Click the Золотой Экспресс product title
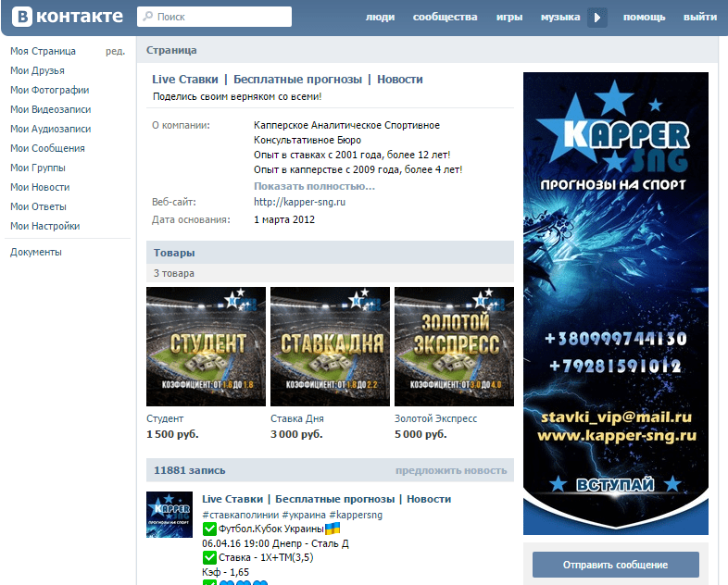The height and width of the screenshot is (585, 728). [x=436, y=418]
